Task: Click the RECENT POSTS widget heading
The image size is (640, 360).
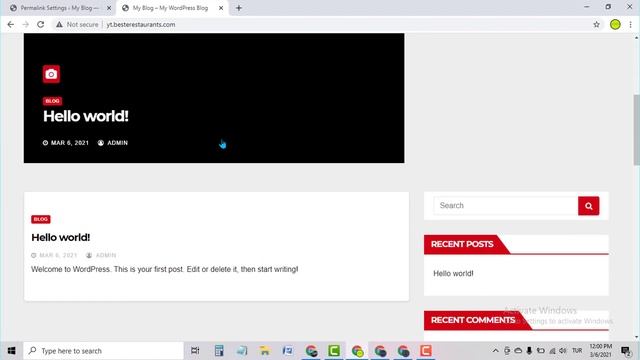Action: coord(462,244)
